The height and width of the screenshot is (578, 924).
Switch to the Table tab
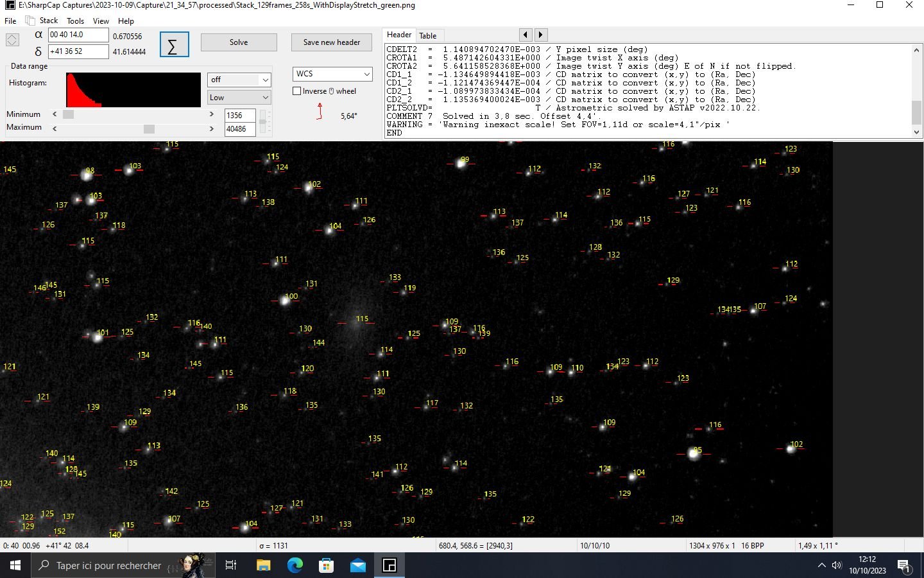click(x=428, y=35)
